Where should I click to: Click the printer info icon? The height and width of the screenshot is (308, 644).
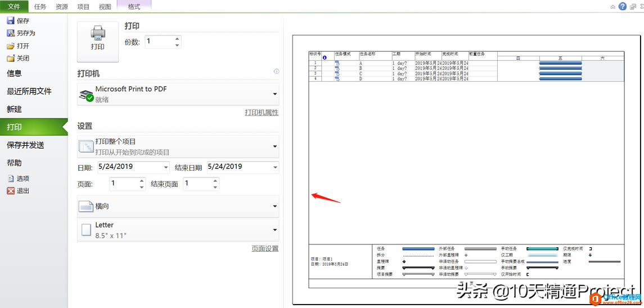click(x=276, y=72)
